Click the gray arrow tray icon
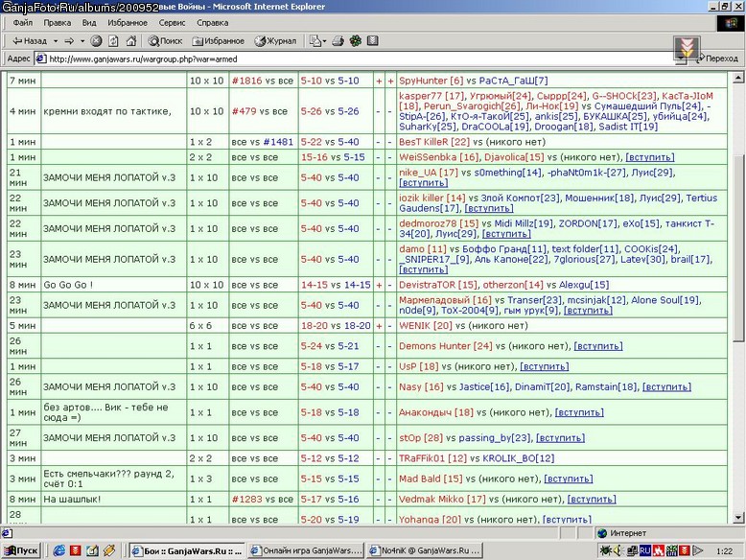 click(x=697, y=550)
